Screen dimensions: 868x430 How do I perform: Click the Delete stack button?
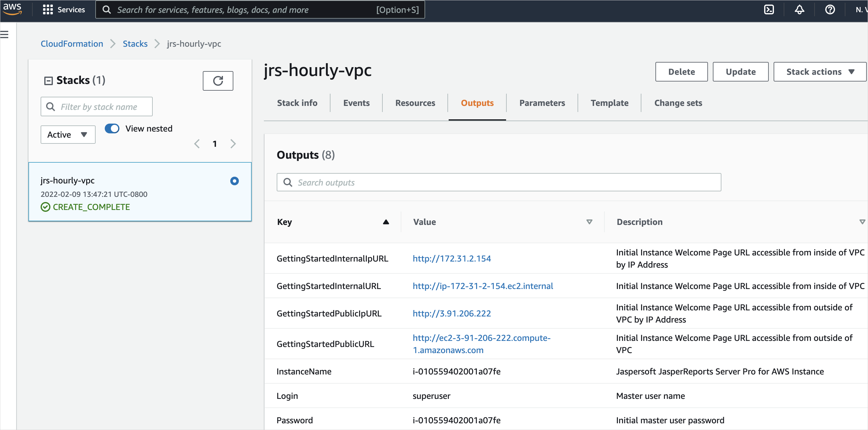[681, 72]
